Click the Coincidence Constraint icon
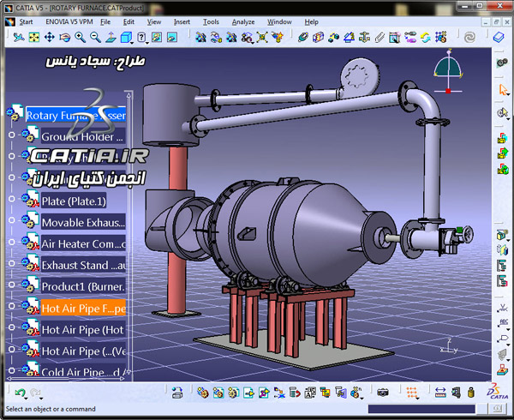 pyautogui.click(x=303, y=38)
